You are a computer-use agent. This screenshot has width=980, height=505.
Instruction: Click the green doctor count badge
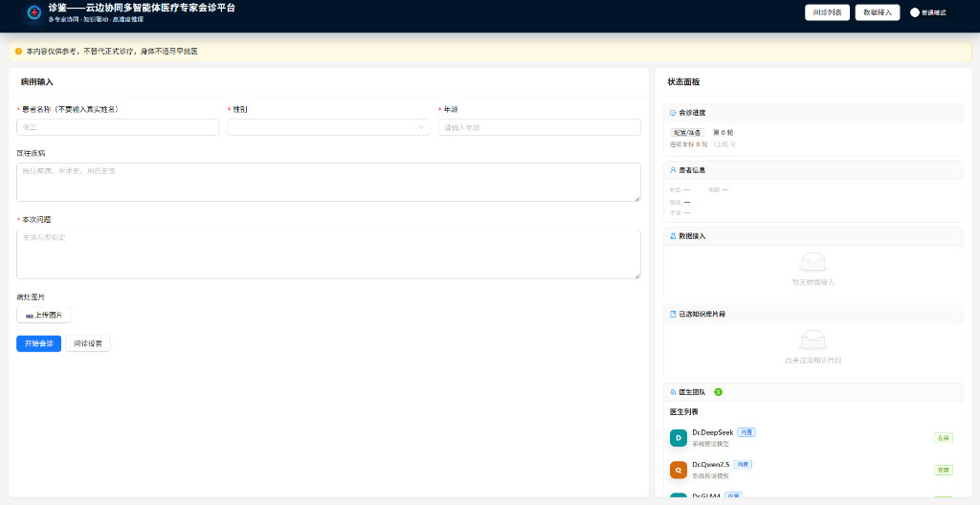click(718, 392)
